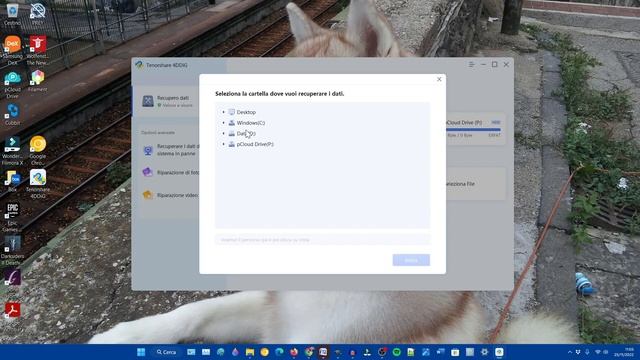The width and height of the screenshot is (640, 360).
Task: Click the Tenorshare 4DDiG title logo
Action: click(x=139, y=65)
